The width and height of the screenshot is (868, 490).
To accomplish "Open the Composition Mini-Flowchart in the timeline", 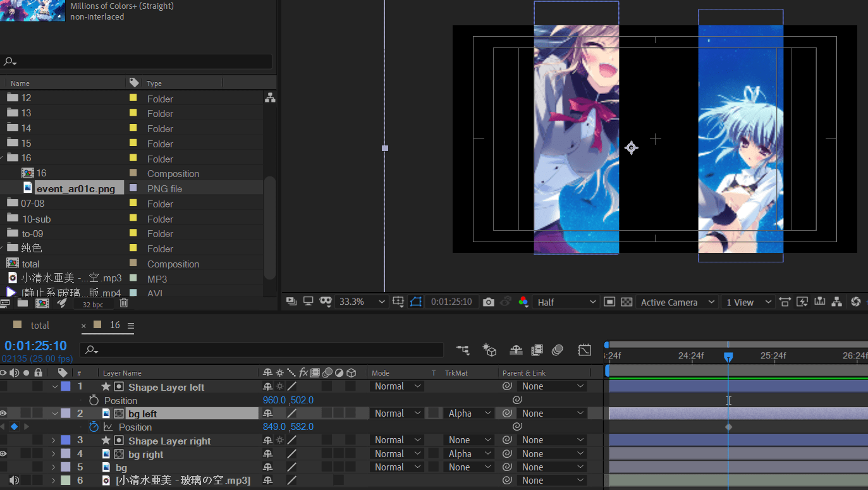I will coord(463,350).
